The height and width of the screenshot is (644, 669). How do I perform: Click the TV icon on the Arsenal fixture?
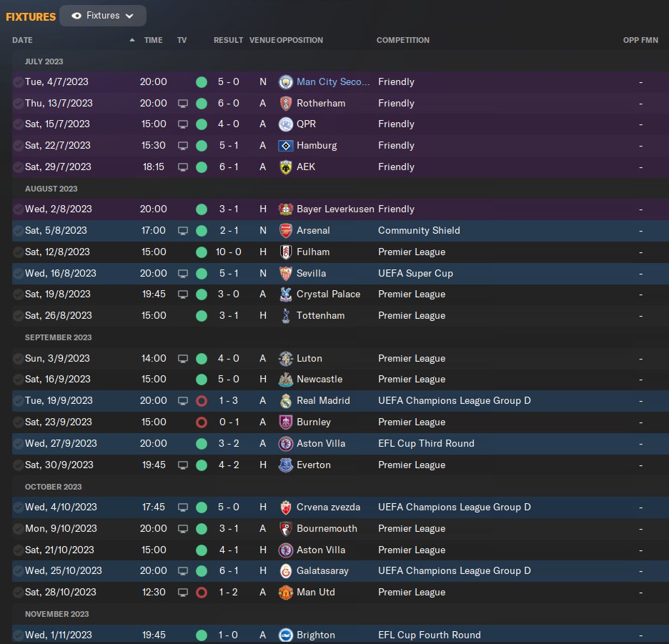pyautogui.click(x=182, y=231)
